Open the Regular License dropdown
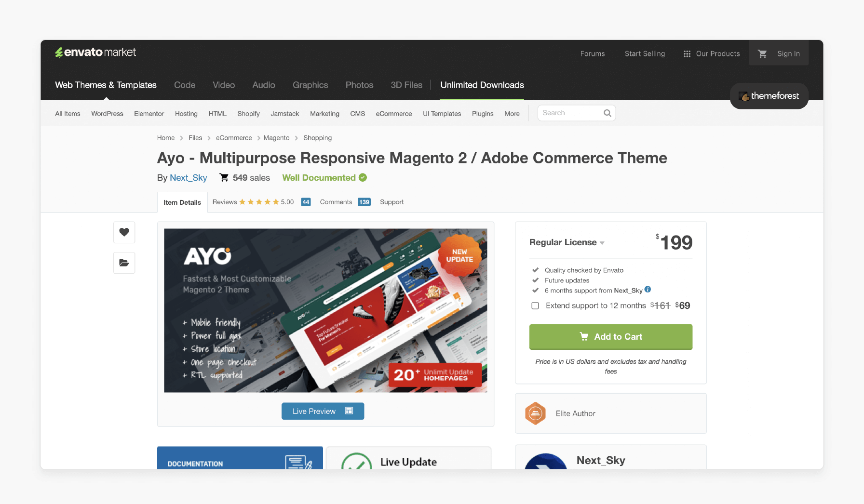This screenshot has width=864, height=504. [567, 242]
